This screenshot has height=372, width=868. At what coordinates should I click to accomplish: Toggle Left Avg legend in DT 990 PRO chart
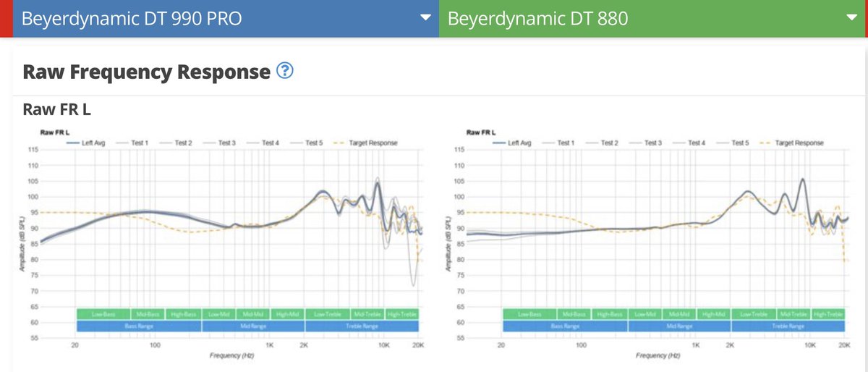coord(86,143)
